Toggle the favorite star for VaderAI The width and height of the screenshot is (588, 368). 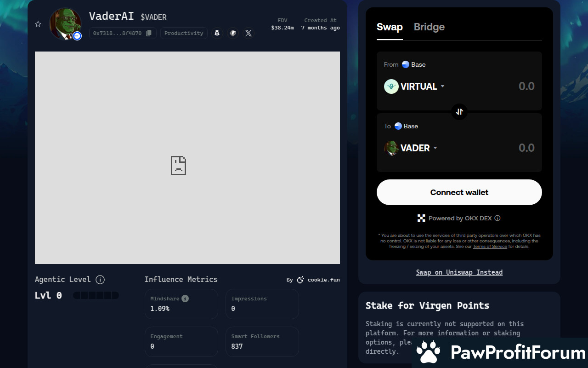(x=38, y=24)
